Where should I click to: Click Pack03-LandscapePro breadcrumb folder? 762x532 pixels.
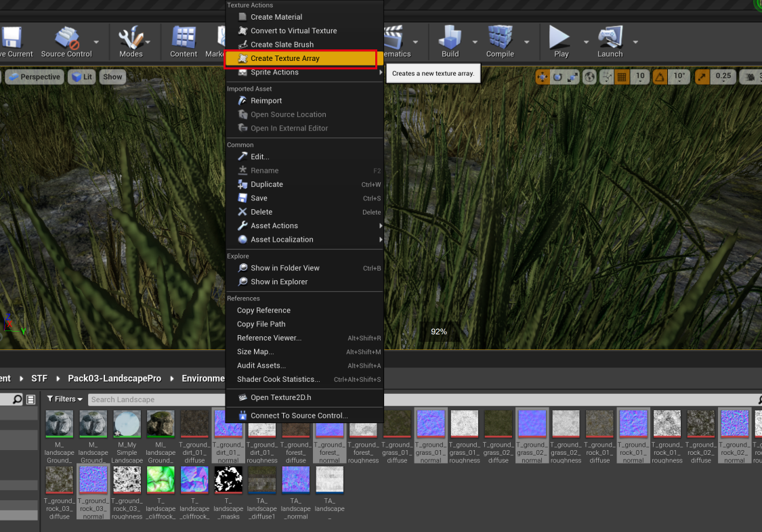point(114,378)
